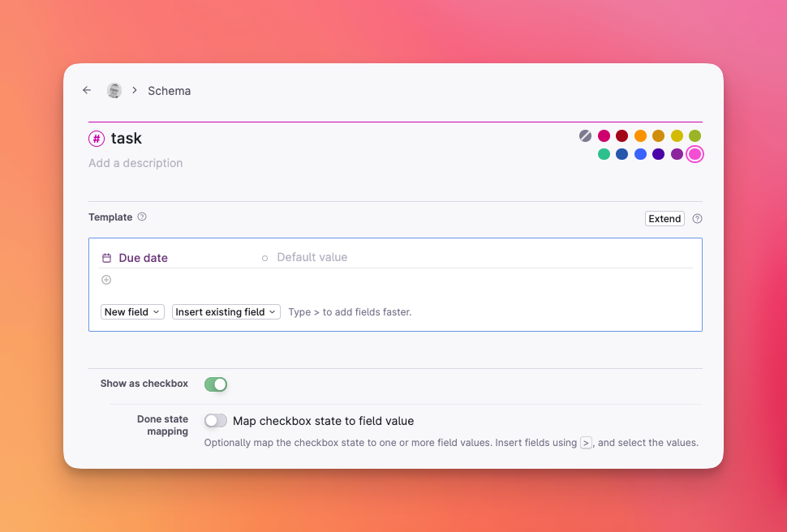The width and height of the screenshot is (787, 532).
Task: Open help icon next to Template label
Action: (x=142, y=217)
